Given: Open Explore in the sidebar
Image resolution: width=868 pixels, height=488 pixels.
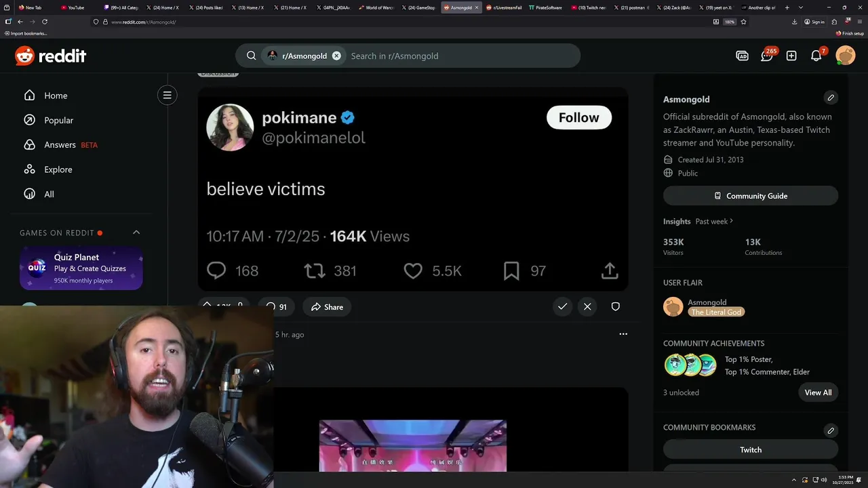Looking at the screenshot, I should click(x=58, y=169).
